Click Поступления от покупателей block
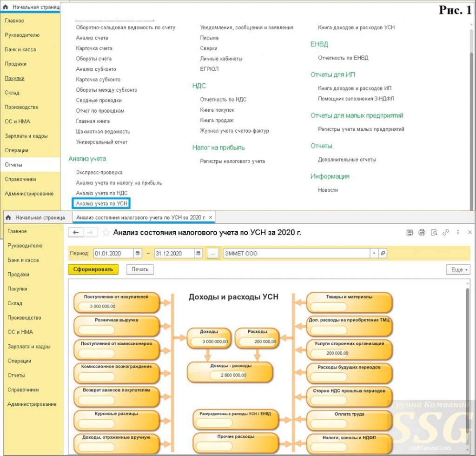The image size is (476, 456). point(117,302)
